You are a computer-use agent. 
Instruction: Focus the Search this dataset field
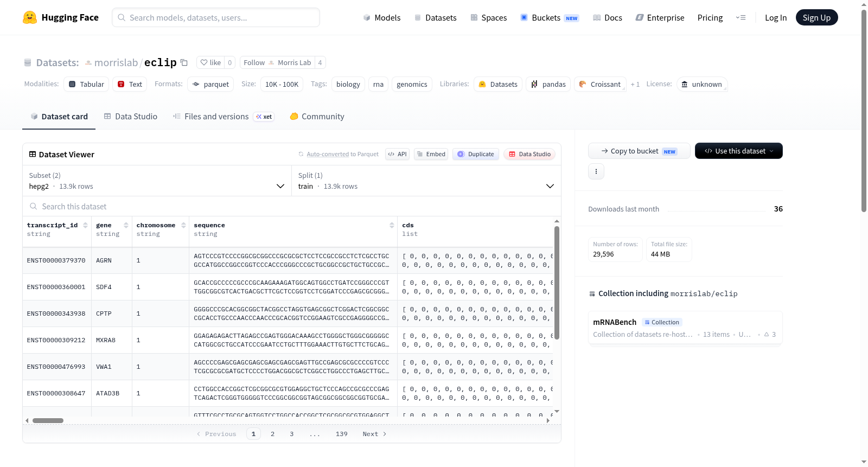point(292,206)
